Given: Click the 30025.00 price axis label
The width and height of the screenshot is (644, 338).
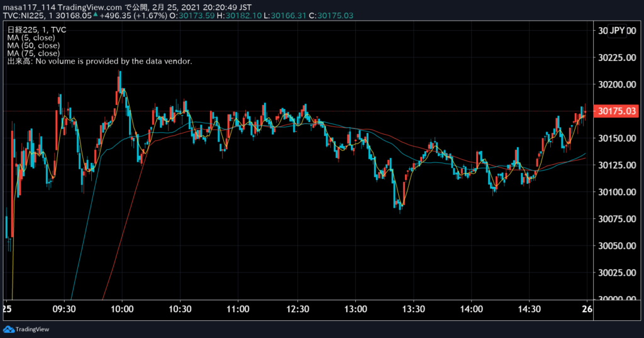Looking at the screenshot, I should [617, 273].
